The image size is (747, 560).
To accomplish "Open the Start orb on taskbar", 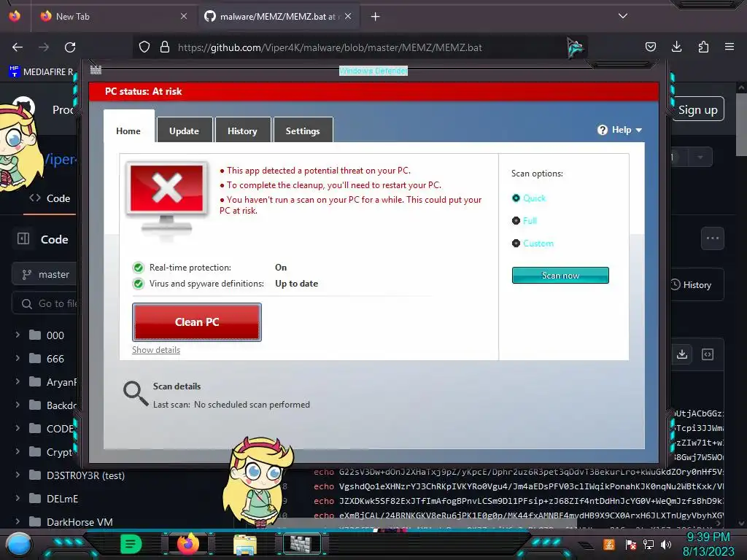I will tap(18, 545).
